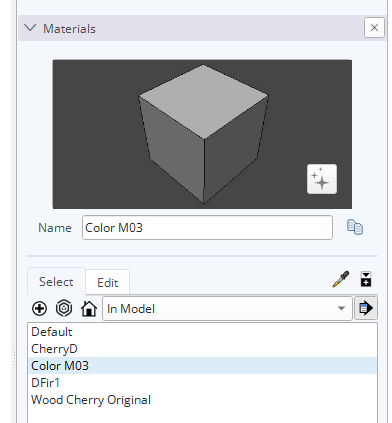Select the Wood Cherry Original material
The width and height of the screenshot is (392, 423).
coord(203,400)
